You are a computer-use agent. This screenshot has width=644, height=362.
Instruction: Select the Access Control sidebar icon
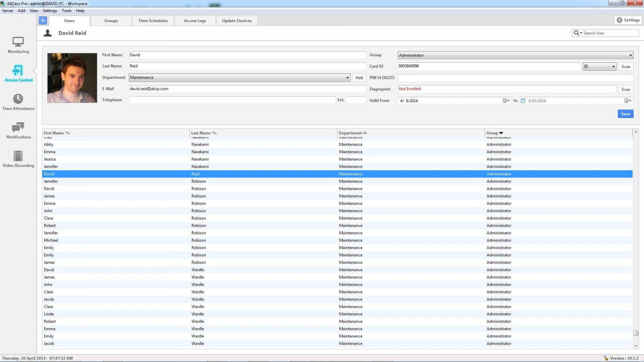[x=18, y=71]
